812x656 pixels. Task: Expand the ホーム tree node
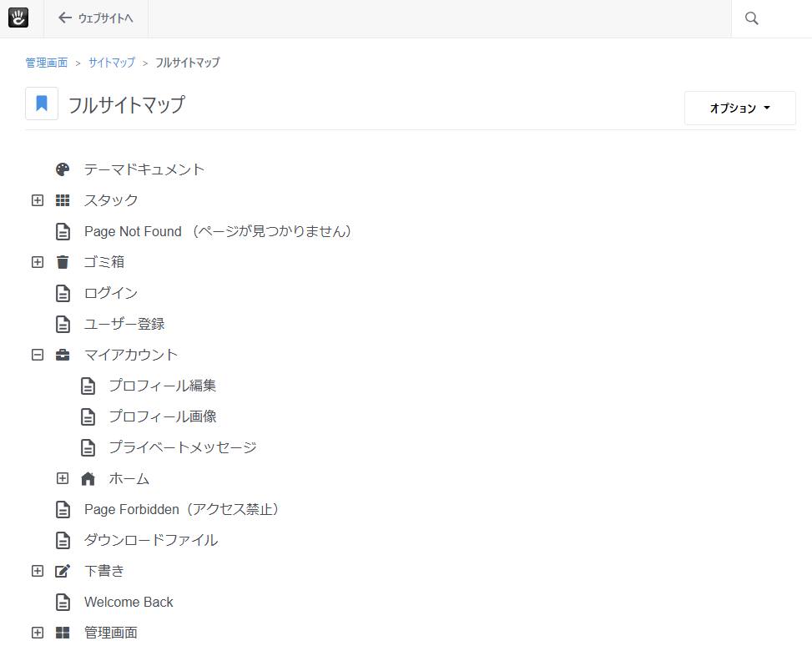pos(63,478)
